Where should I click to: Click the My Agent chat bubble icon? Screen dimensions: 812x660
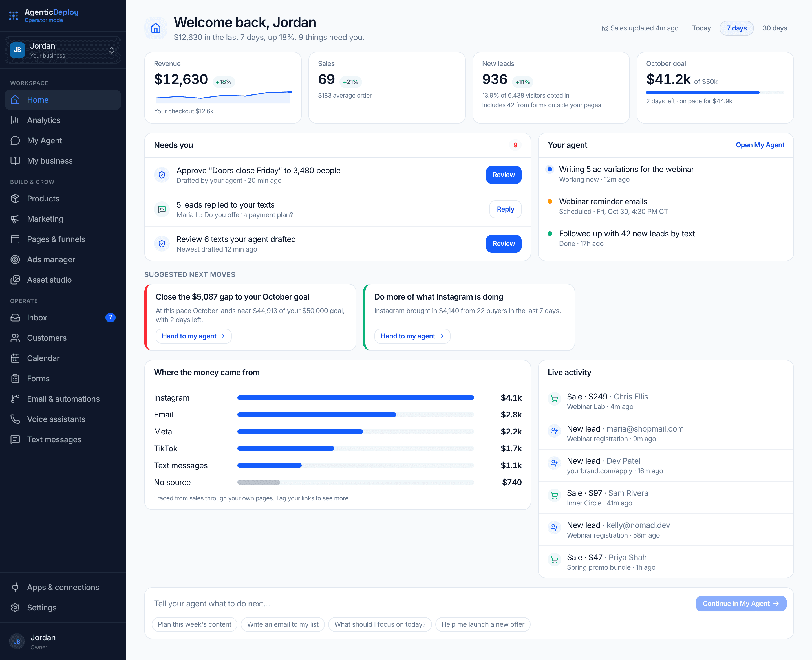point(15,140)
